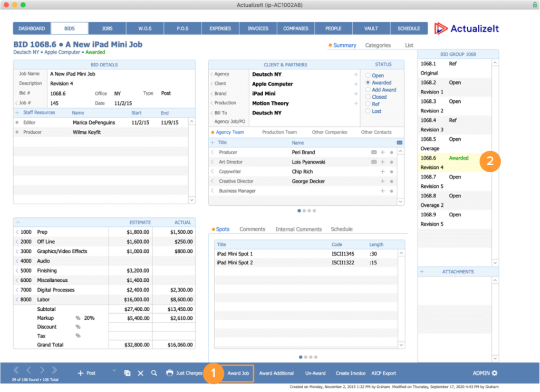Open the Bill To field chevron
540x392 pixels.
click(212, 113)
